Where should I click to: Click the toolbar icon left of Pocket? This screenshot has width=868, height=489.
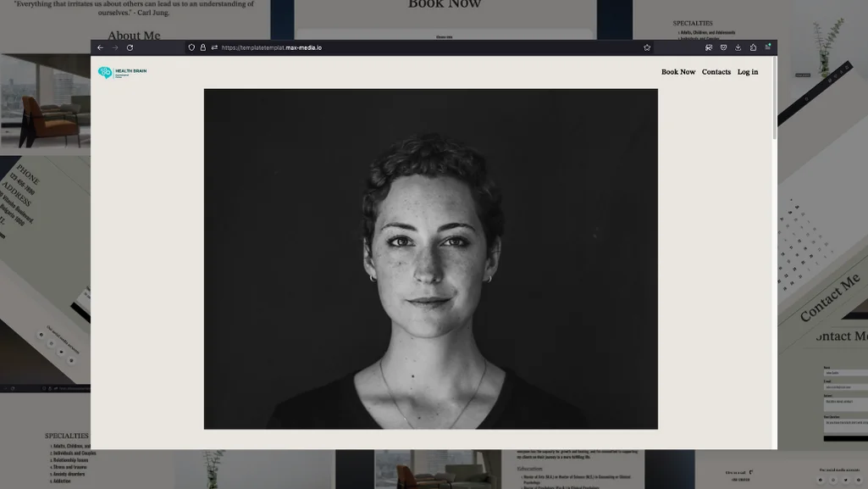(x=709, y=47)
